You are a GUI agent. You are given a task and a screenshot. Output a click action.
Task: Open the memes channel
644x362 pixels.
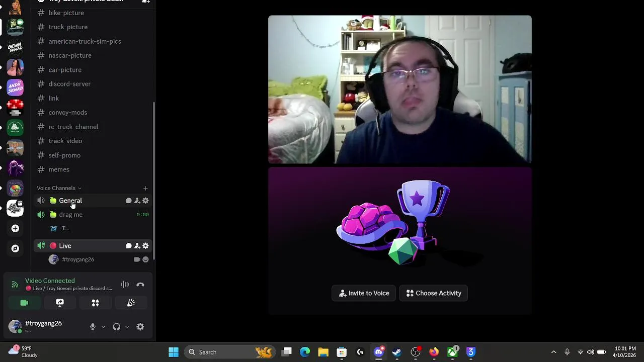click(x=59, y=169)
